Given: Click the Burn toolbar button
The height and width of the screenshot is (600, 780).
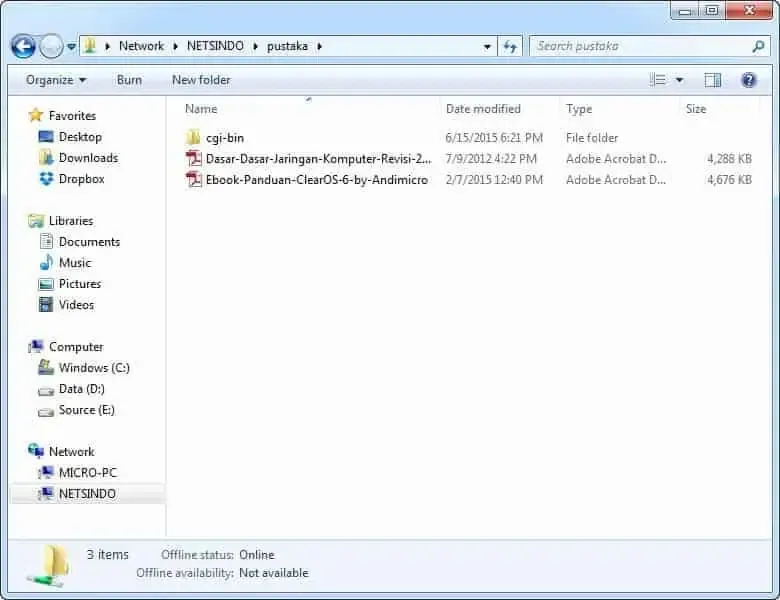Looking at the screenshot, I should 129,80.
